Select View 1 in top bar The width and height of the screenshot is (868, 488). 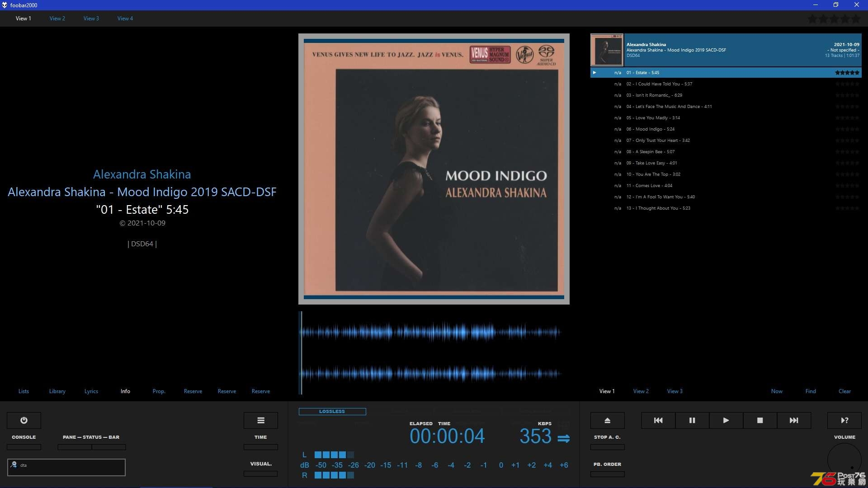pos(24,19)
